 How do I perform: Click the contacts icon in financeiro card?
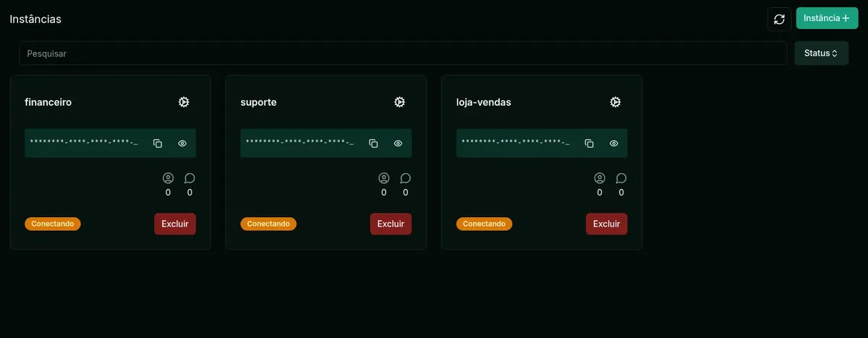168,178
